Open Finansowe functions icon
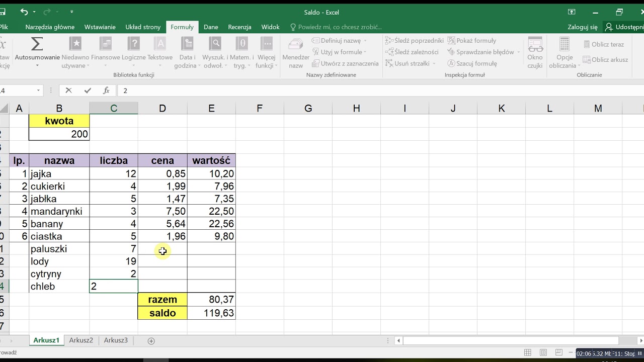644x362 pixels. click(x=106, y=44)
